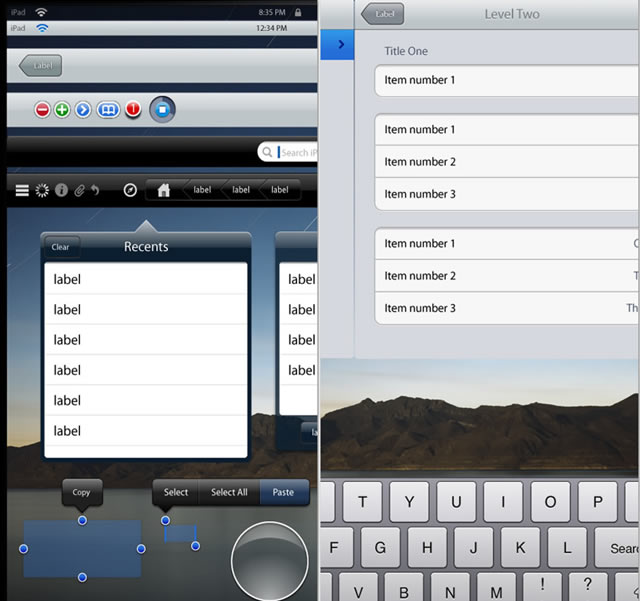Click the gray info icon

[x=61, y=190]
